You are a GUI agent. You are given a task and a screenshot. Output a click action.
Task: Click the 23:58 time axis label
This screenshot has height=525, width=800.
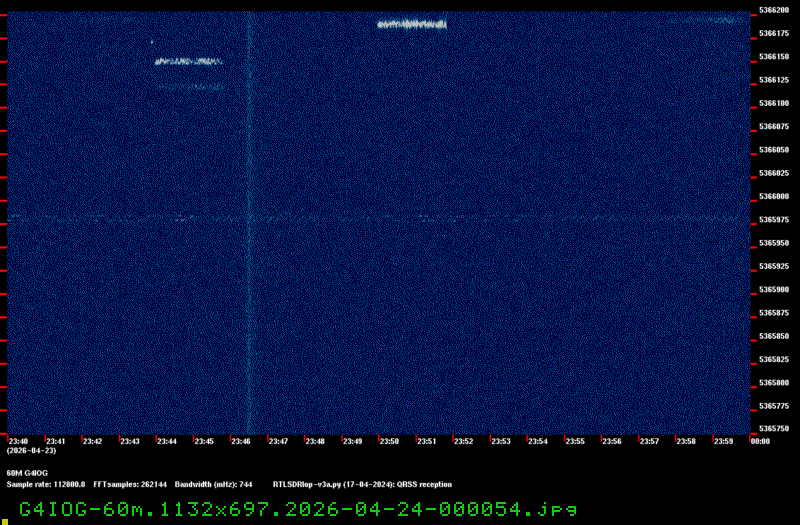pyautogui.click(x=686, y=441)
